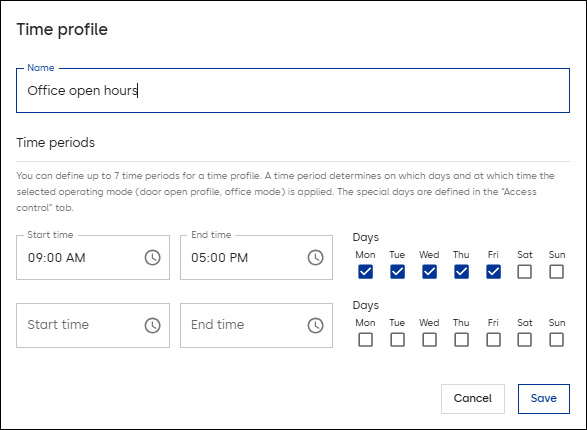This screenshot has height=430, width=587.
Task: Focus the Name field with Office open hours
Action: [x=293, y=90]
